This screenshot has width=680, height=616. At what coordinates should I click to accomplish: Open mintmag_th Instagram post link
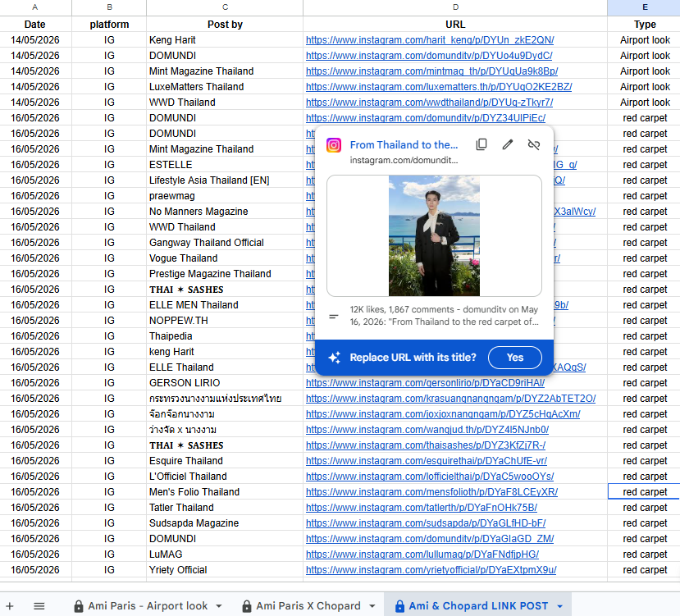tap(432, 71)
